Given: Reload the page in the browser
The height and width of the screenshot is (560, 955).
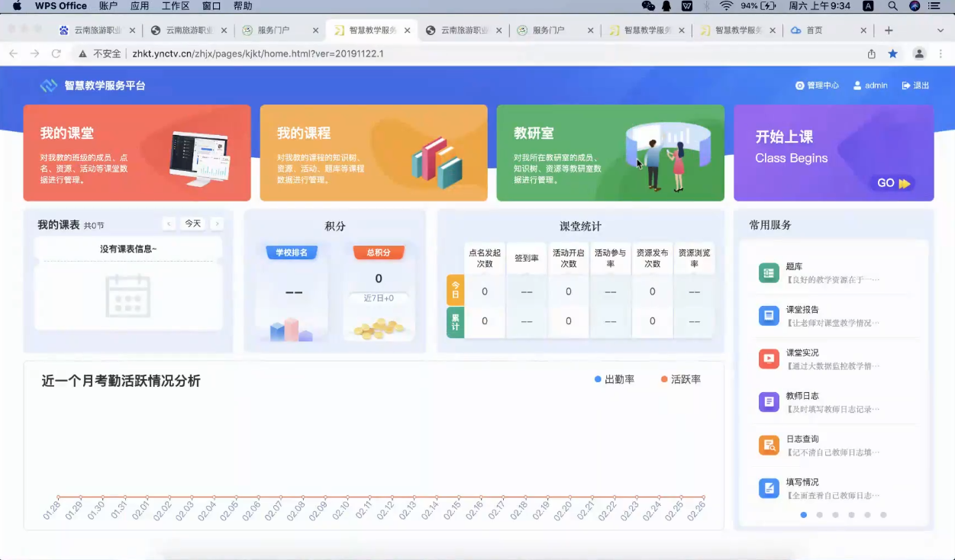Looking at the screenshot, I should click(56, 53).
